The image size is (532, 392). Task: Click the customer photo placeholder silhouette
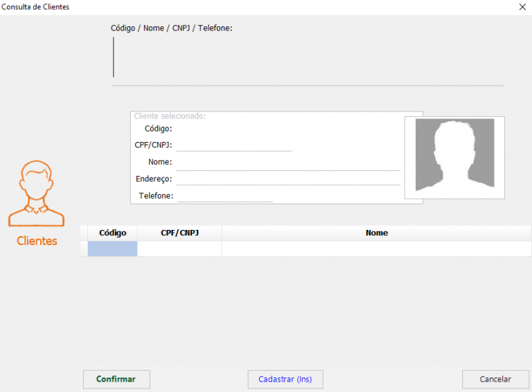pyautogui.click(x=454, y=155)
